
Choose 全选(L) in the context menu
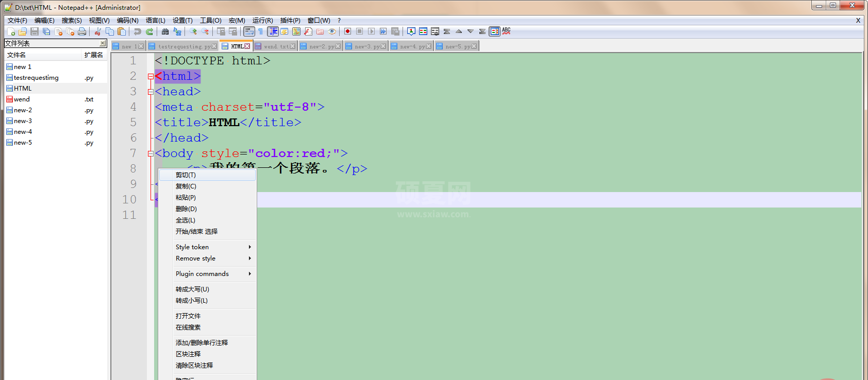coord(208,220)
